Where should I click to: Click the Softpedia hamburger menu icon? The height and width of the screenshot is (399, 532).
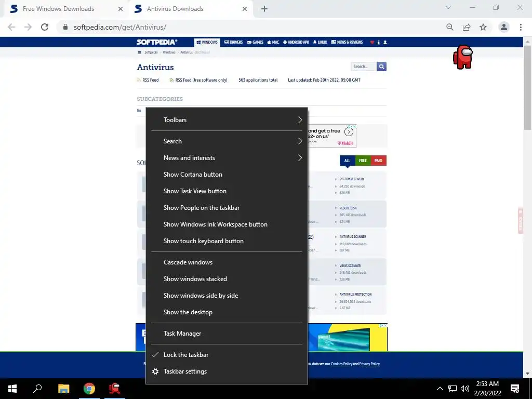139,52
